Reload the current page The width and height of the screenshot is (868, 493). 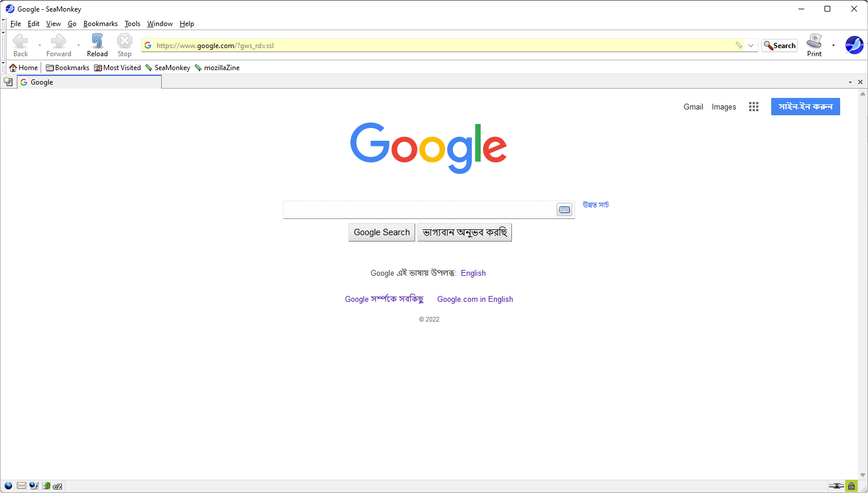point(97,45)
